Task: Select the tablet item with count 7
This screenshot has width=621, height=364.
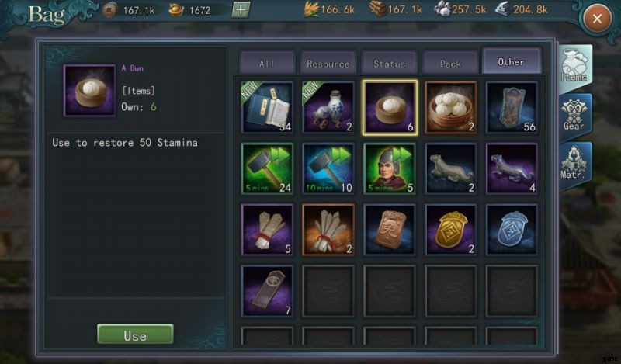Action: pyautogui.click(x=267, y=291)
